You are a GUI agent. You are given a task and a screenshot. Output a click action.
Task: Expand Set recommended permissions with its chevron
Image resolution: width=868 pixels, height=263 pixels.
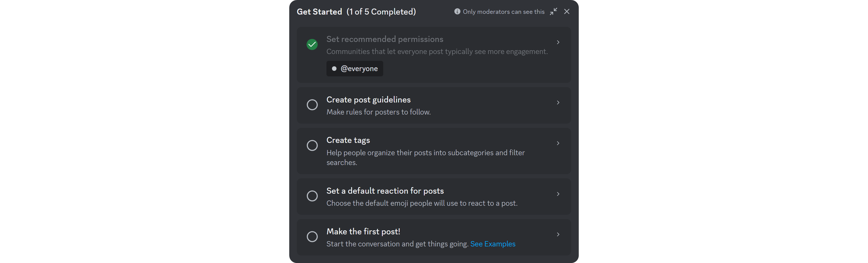pos(558,42)
